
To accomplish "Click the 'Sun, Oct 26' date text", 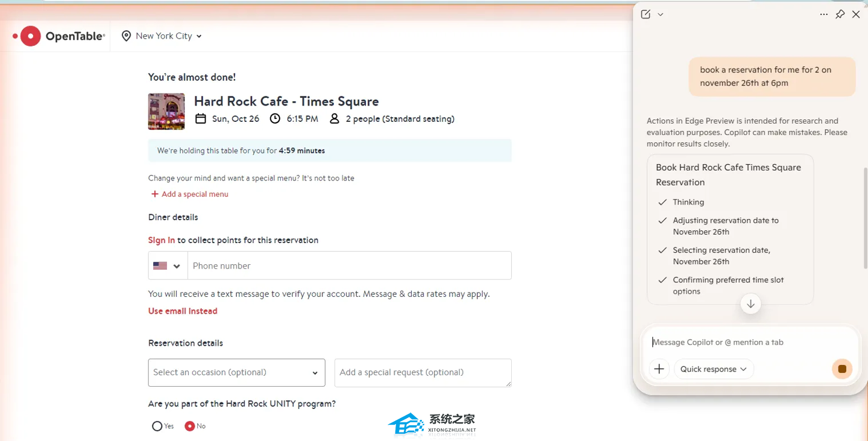I will (x=236, y=119).
